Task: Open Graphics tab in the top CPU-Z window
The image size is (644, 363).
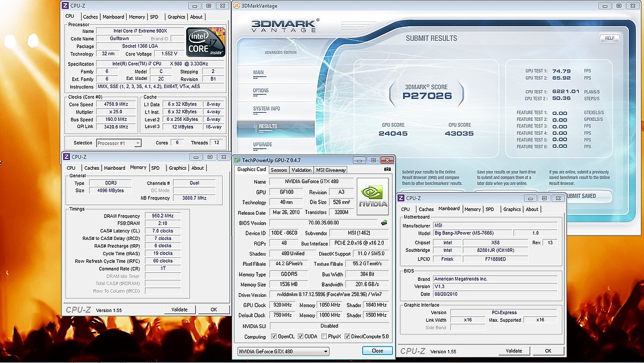Action: [x=177, y=17]
